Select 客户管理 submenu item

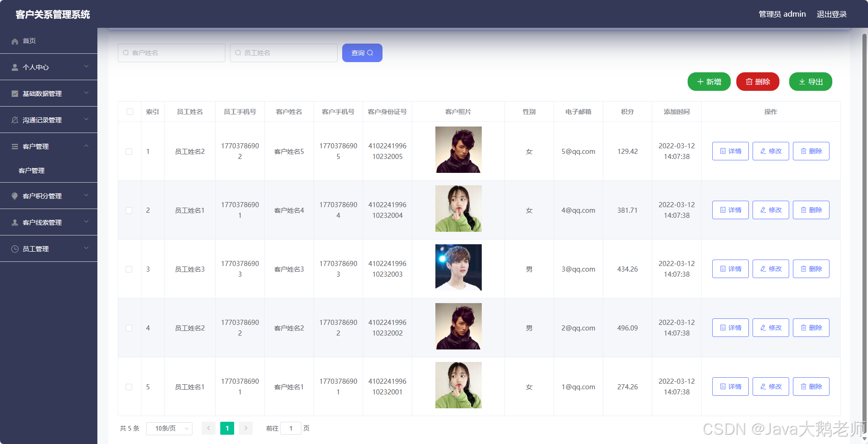(49, 171)
